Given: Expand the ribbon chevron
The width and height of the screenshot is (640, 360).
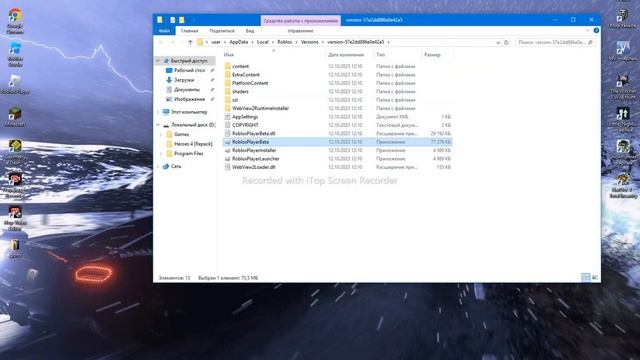Looking at the screenshot, I should [587, 31].
